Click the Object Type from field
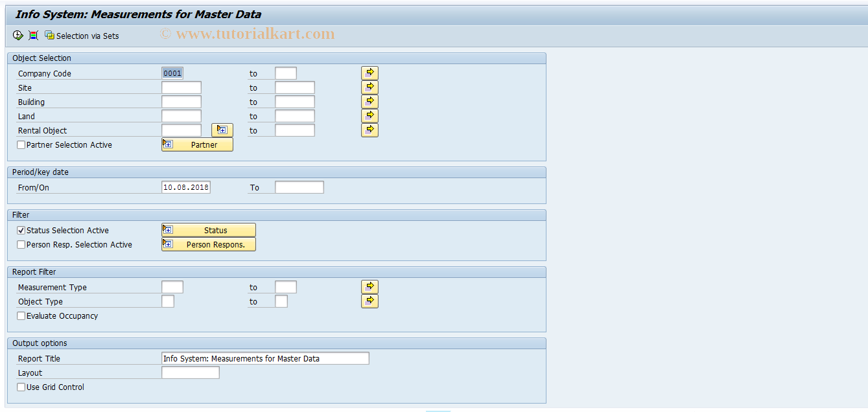Viewport: 868px width, 412px height. click(x=168, y=301)
